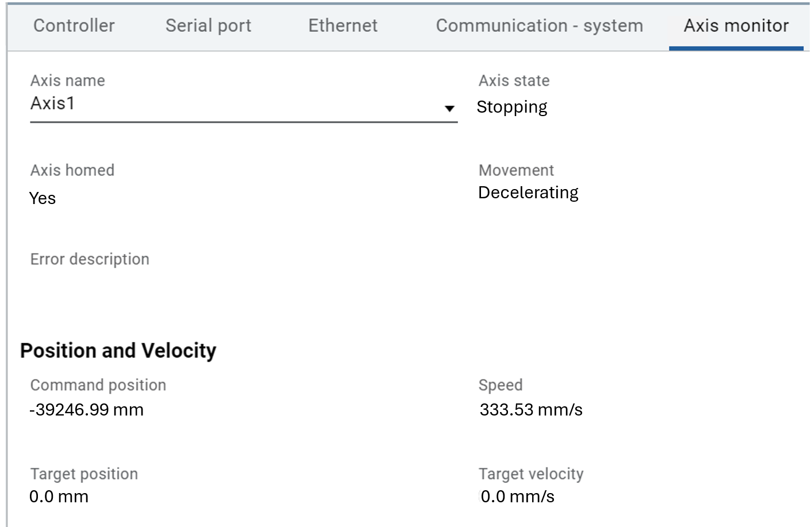Click the Command position label

pyautogui.click(x=98, y=385)
